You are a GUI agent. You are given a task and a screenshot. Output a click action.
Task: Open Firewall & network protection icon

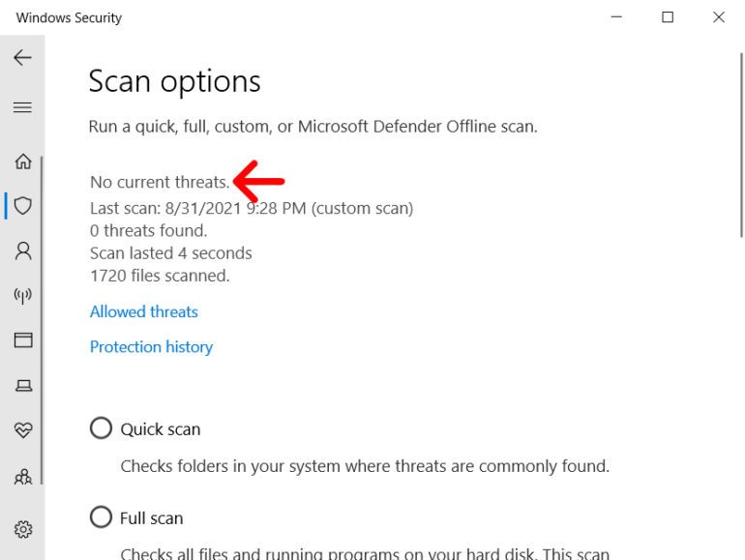(23, 295)
